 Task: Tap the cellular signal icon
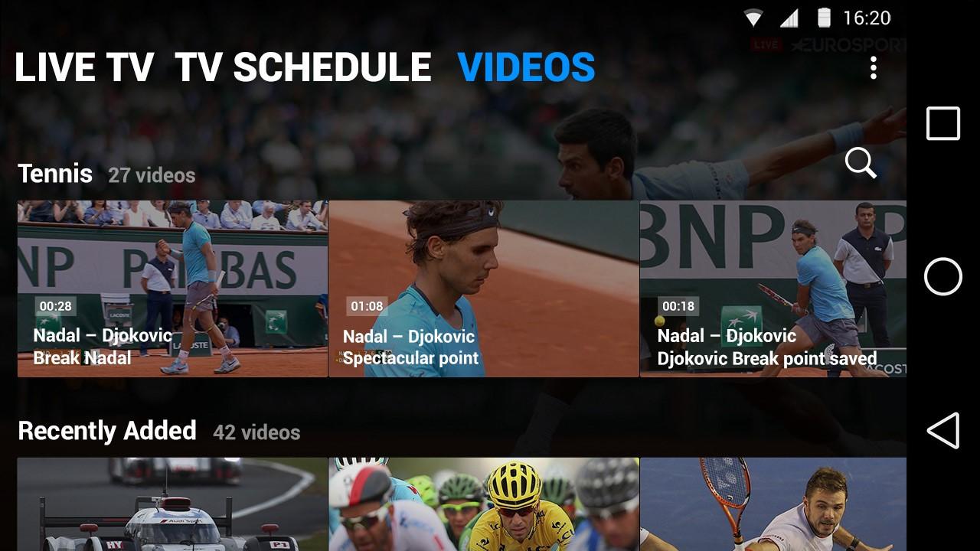pos(790,18)
